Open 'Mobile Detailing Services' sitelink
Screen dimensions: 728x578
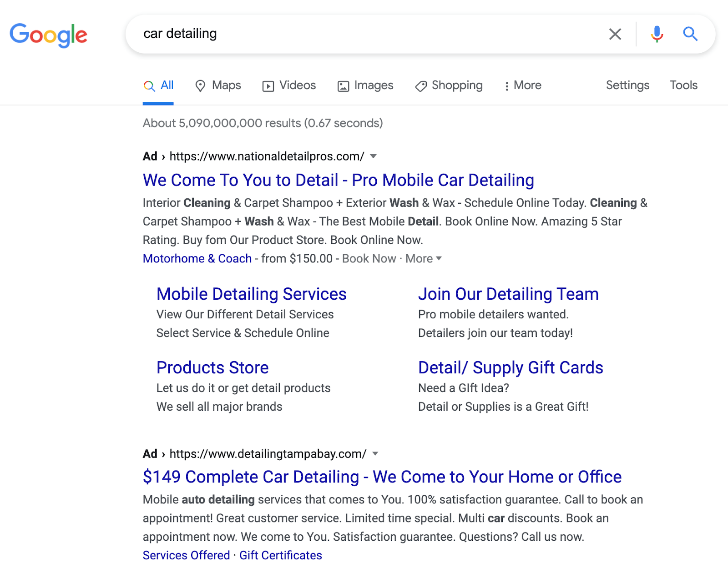point(252,294)
